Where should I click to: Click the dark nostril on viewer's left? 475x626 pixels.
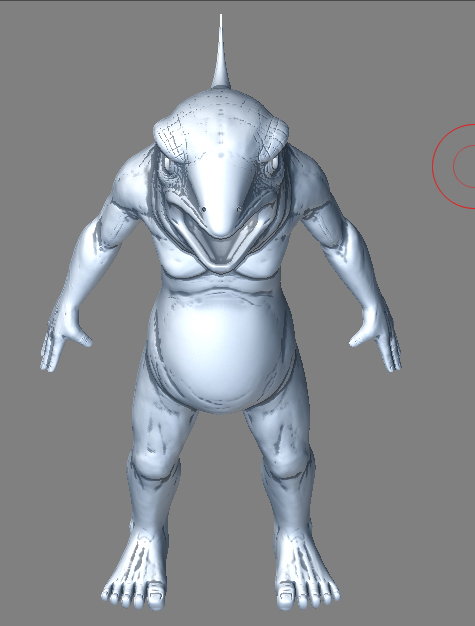pos(204,209)
